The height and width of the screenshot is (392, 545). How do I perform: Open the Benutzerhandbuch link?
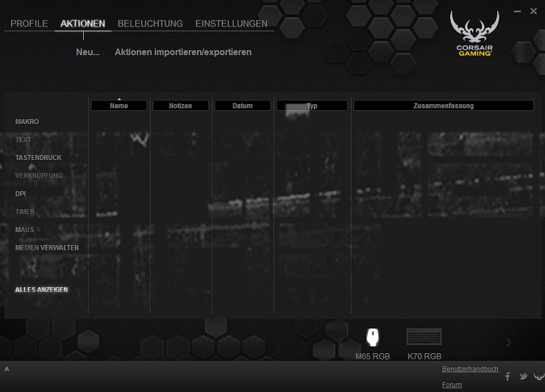[x=470, y=369]
